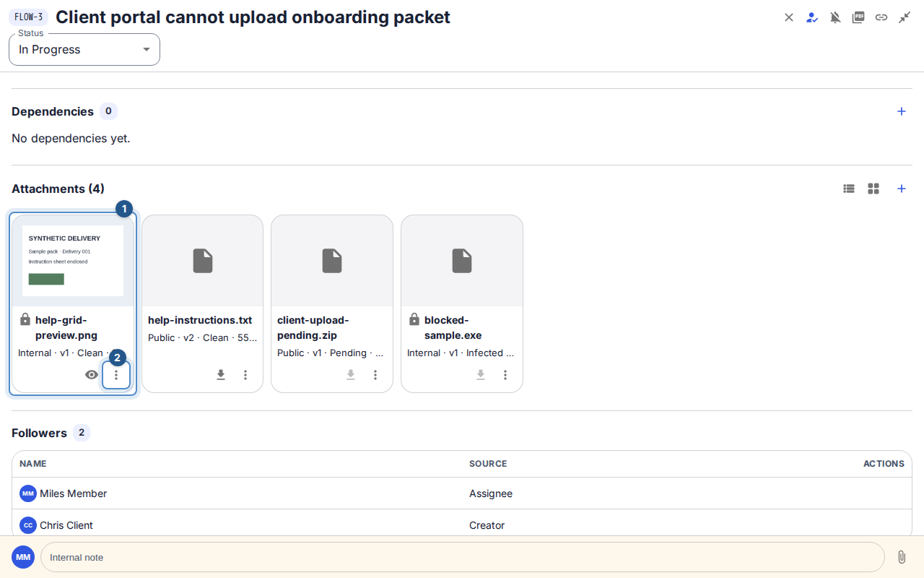Click the CC avatar beside Chris Client
This screenshot has height=578, width=924.
[x=27, y=525]
